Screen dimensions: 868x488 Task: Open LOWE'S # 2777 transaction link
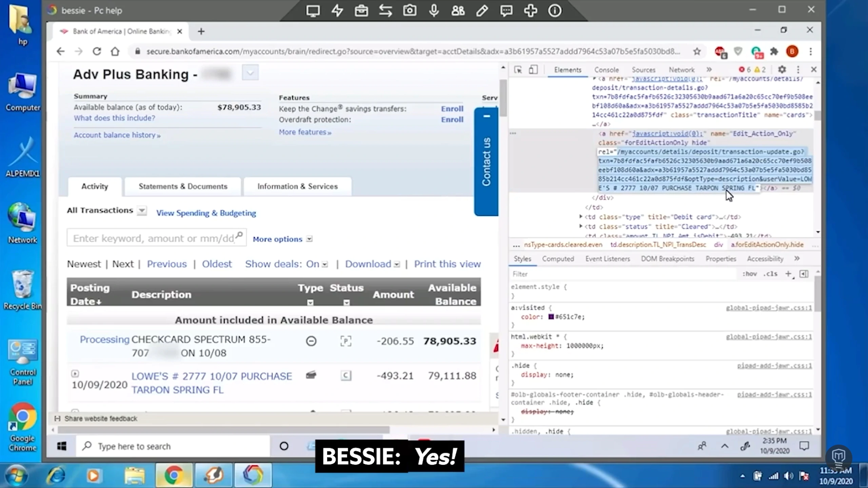tap(212, 383)
